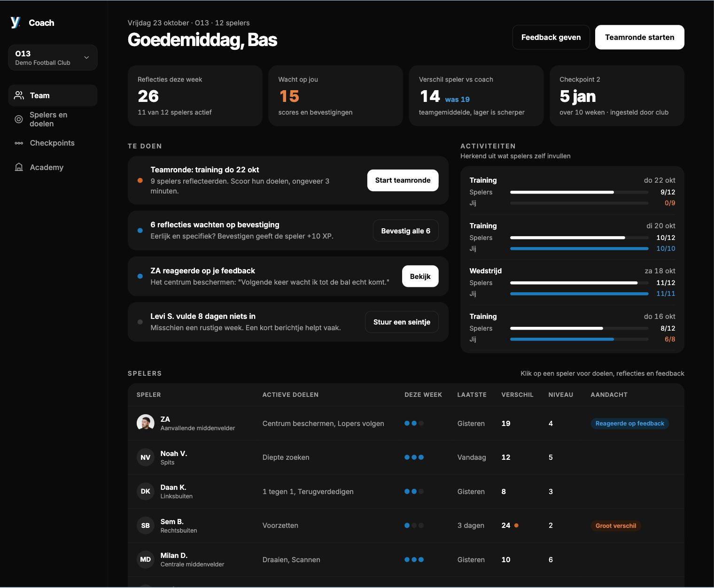This screenshot has width=714, height=588.
Task: Open the Reflecties deze week card
Action: point(195,96)
